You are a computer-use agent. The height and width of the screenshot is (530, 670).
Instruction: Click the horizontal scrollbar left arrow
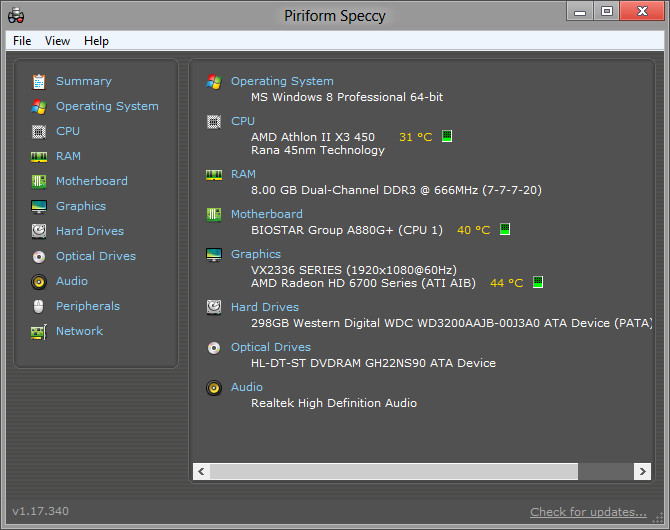(200, 470)
